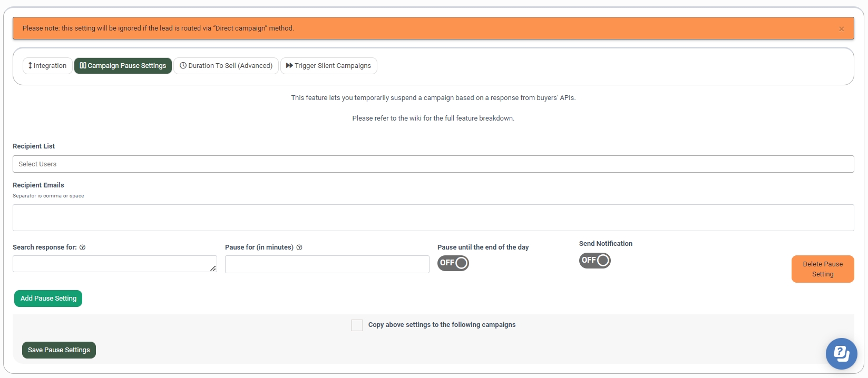Screen dimensions: 868x378
Task: Enable Pause until the end of the day
Action: pos(453,263)
